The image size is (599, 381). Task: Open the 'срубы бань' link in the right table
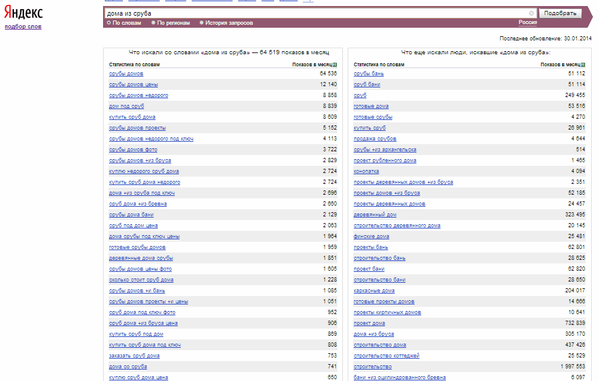369,74
